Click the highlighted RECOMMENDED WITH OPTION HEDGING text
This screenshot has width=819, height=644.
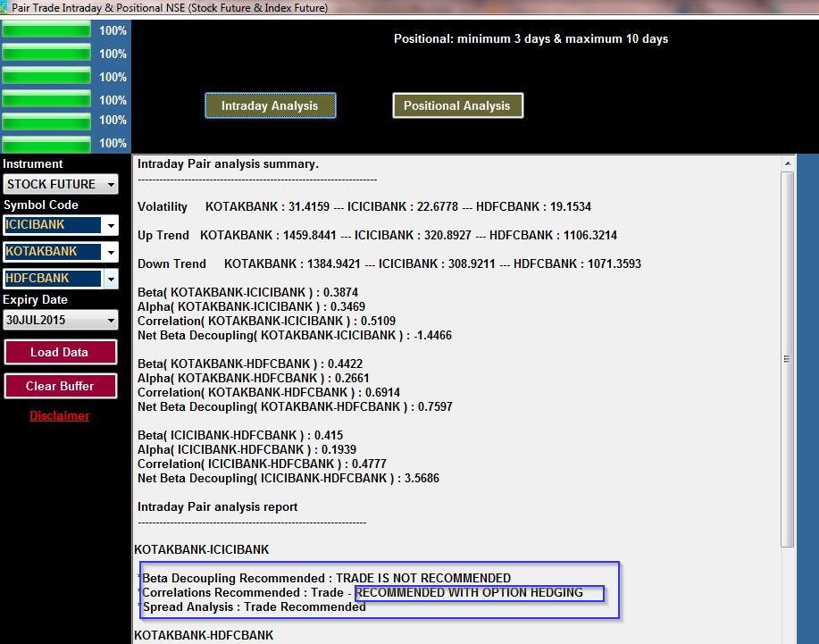(479, 592)
